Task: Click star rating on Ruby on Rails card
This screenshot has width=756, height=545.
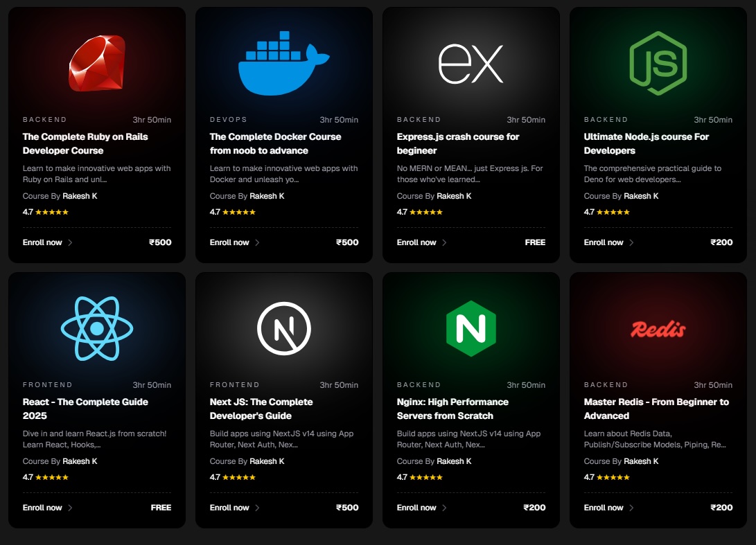Action: pos(51,212)
